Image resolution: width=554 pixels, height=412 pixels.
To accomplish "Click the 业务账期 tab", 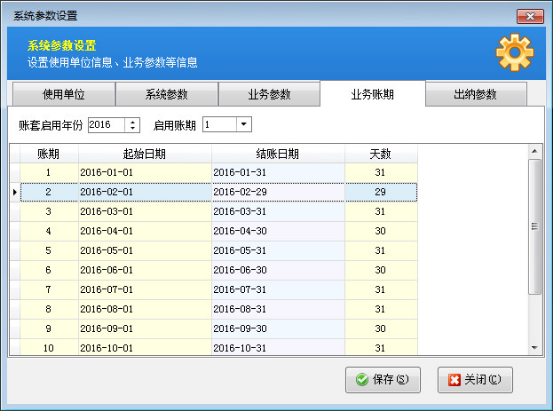I will click(372, 94).
